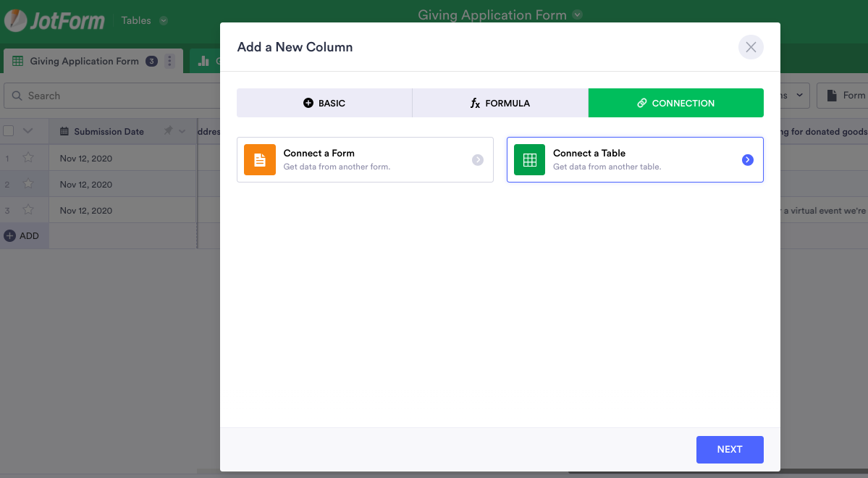The image size is (868, 478).
Task: Switch to the BASIC tab
Action: 324,103
